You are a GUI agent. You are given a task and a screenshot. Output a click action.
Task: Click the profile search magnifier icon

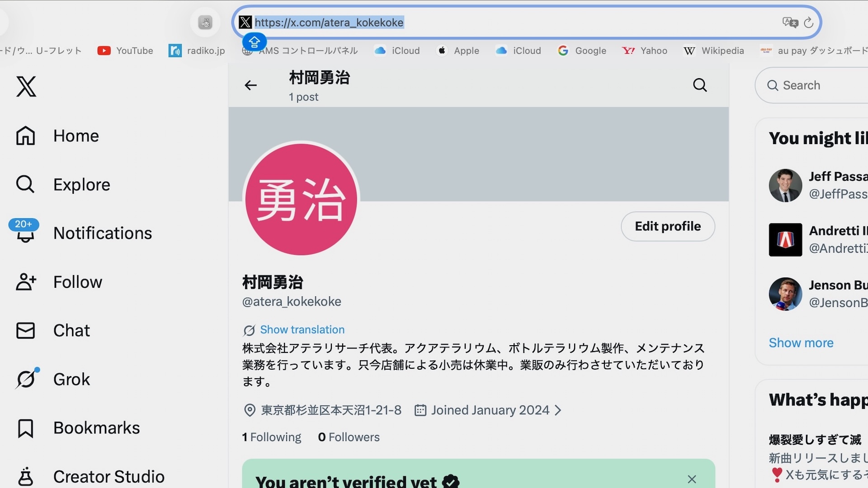click(700, 85)
